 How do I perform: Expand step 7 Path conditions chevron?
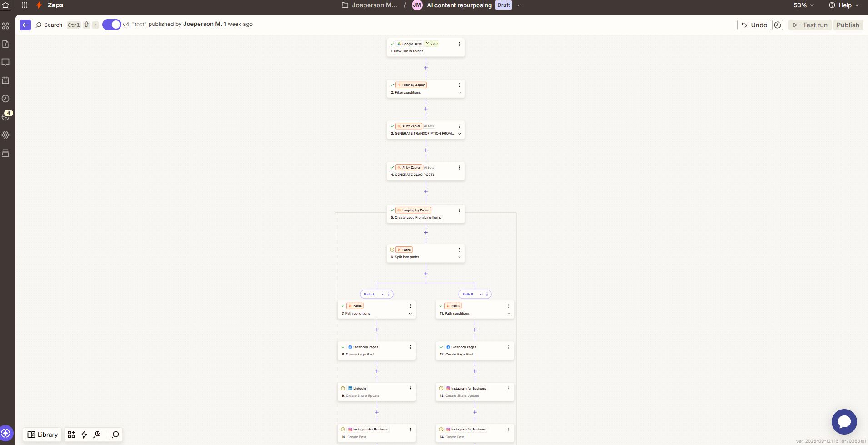[x=410, y=313]
